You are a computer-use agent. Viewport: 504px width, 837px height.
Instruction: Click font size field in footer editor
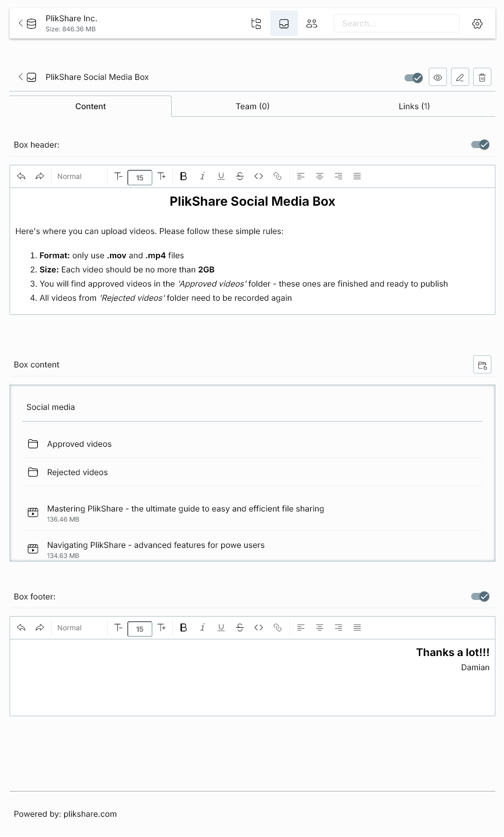140,629
